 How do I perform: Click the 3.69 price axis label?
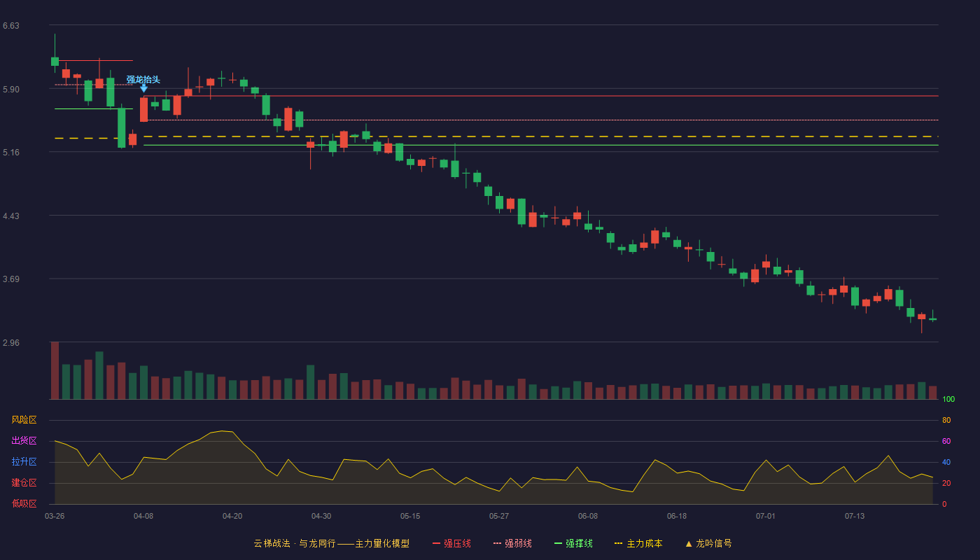pos(10,279)
